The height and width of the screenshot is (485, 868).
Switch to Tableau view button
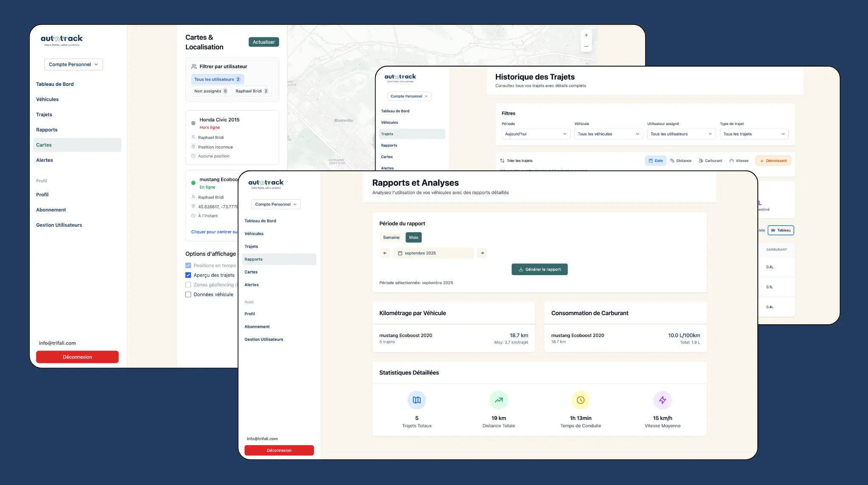click(x=781, y=230)
